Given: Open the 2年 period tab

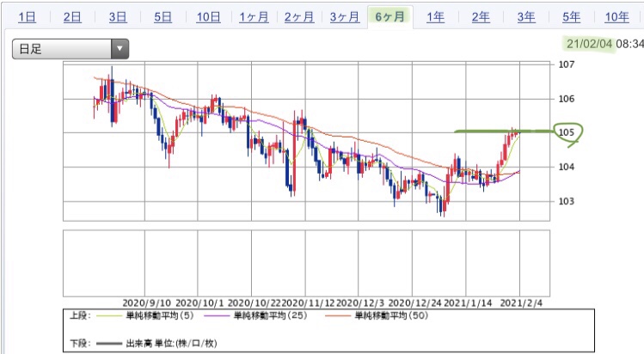Looking at the screenshot, I should [x=481, y=17].
